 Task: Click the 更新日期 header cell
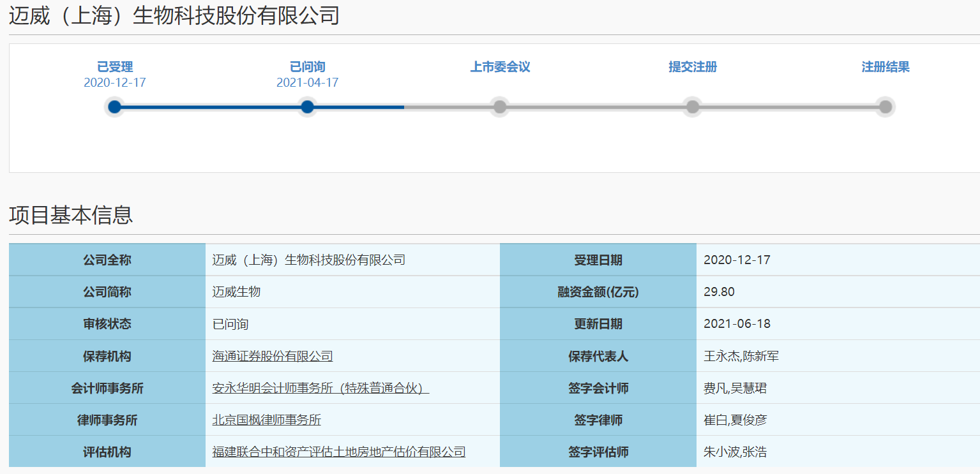598,324
